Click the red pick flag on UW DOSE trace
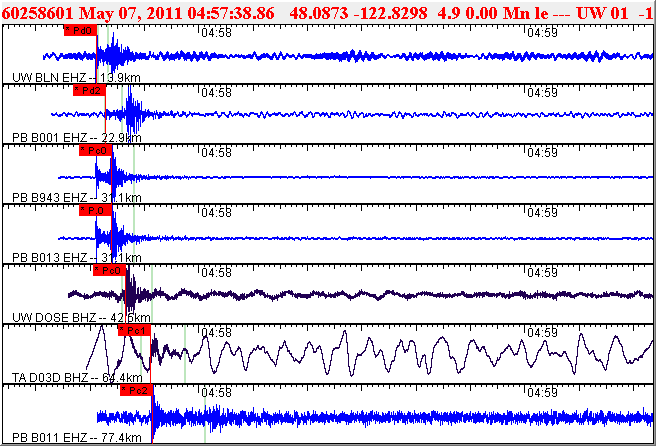Viewport: 656px width, 446px height. tap(109, 270)
